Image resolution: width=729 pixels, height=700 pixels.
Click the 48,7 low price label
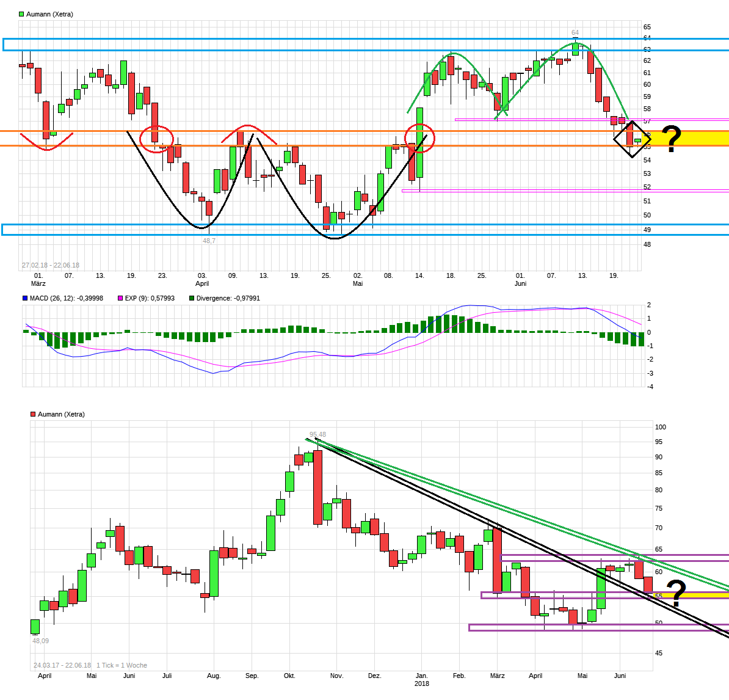208,241
